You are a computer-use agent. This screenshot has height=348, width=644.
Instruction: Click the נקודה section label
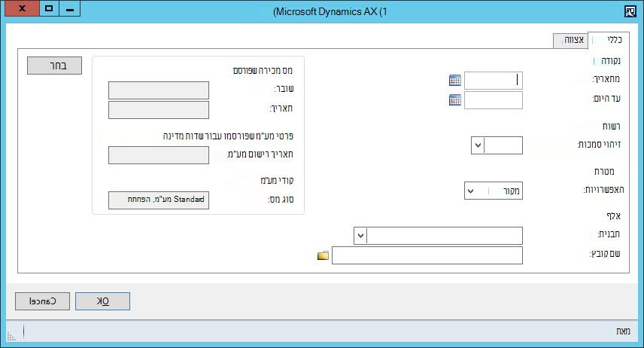coord(611,61)
